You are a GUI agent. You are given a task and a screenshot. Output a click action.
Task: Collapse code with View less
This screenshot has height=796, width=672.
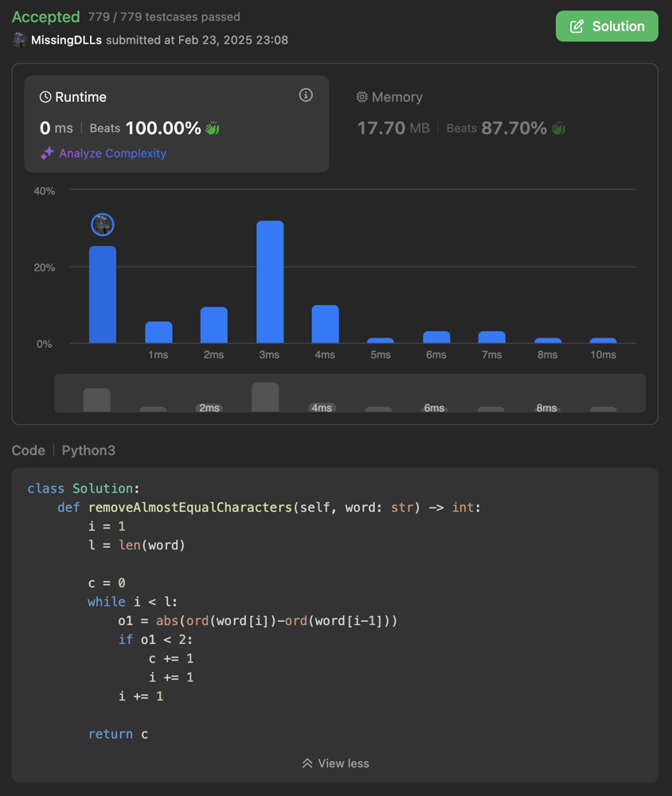(335, 763)
